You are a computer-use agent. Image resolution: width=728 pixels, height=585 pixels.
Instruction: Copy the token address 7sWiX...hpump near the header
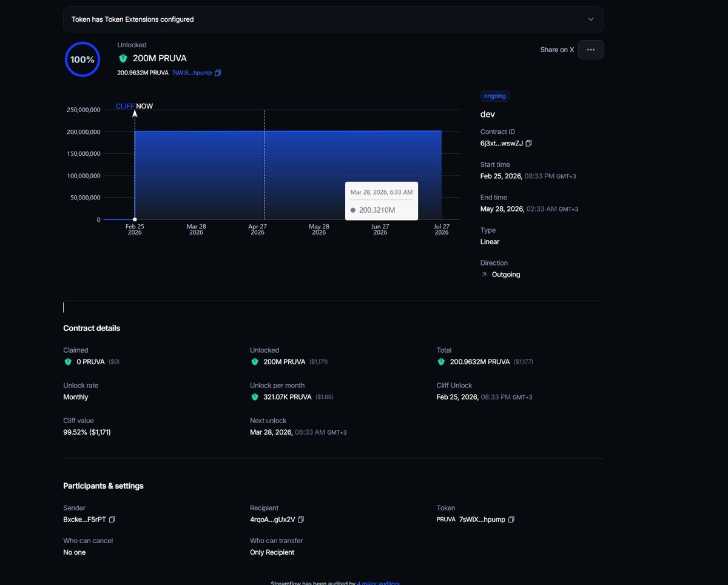218,73
